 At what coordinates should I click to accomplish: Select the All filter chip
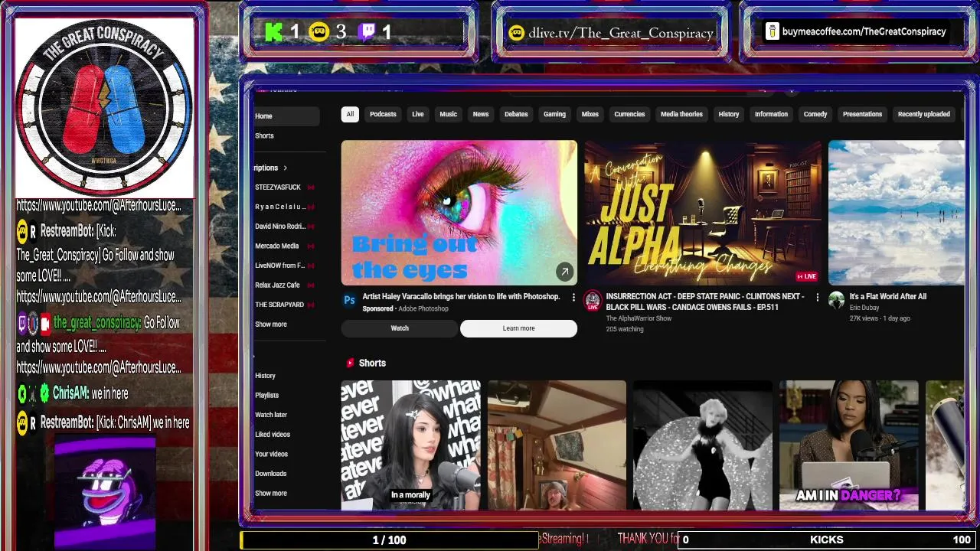tap(350, 114)
